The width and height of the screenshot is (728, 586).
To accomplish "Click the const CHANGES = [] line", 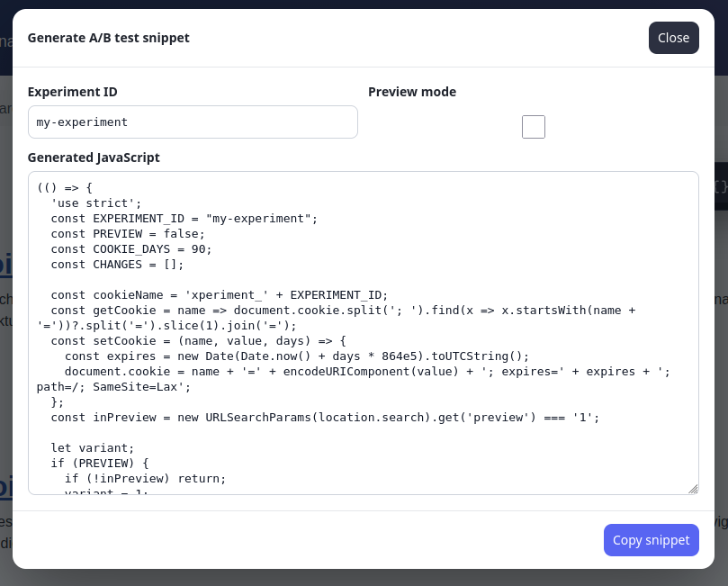I will click(117, 265).
